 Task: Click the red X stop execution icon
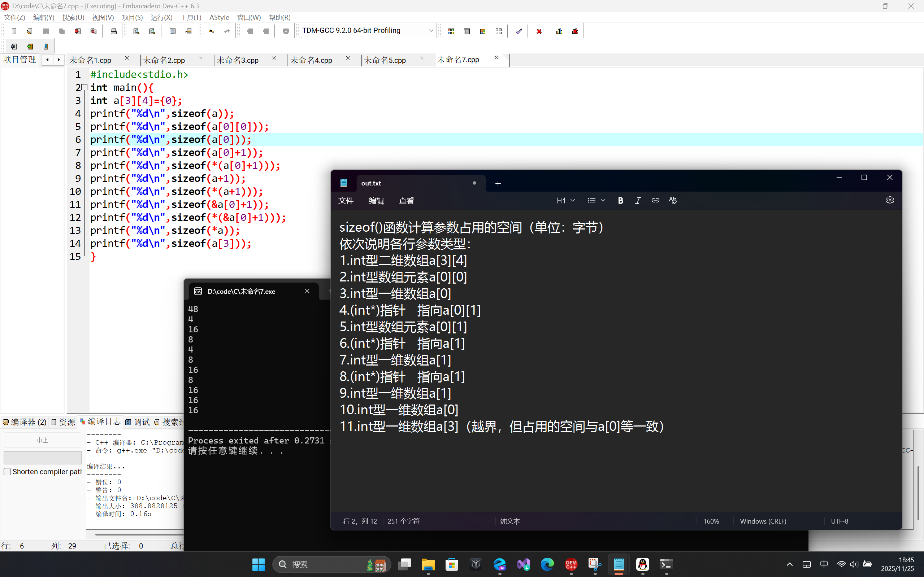[x=539, y=31]
